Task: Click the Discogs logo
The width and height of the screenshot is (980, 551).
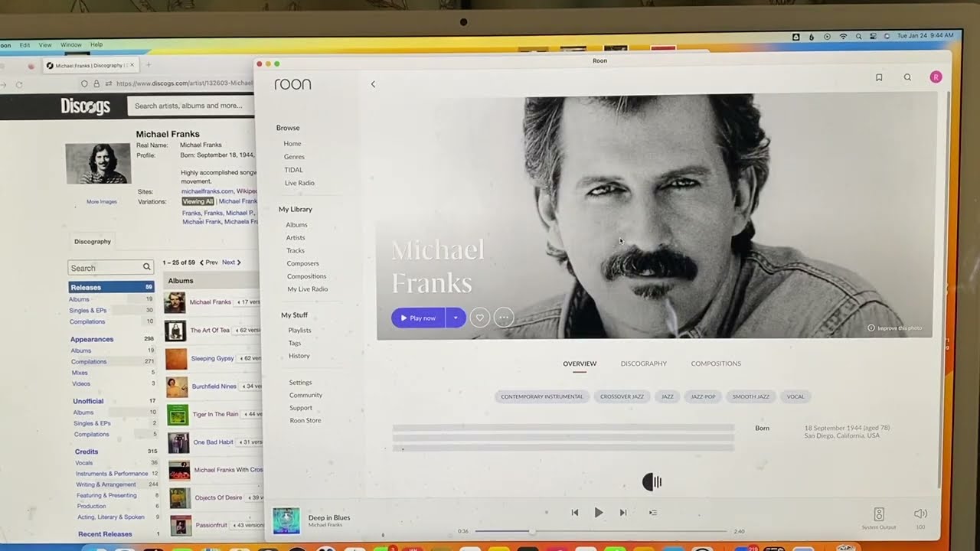Action: (86, 106)
